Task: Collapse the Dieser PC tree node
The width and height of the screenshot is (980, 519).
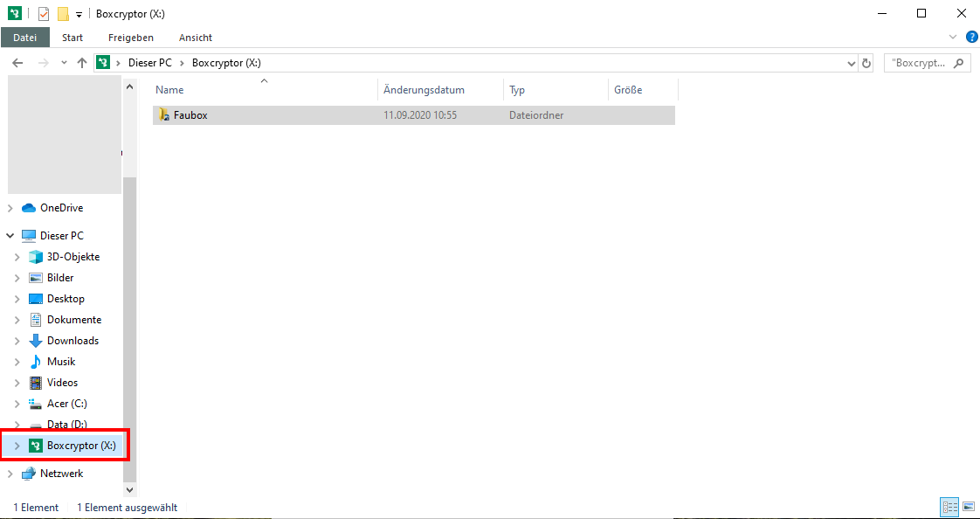Action: tap(10, 236)
